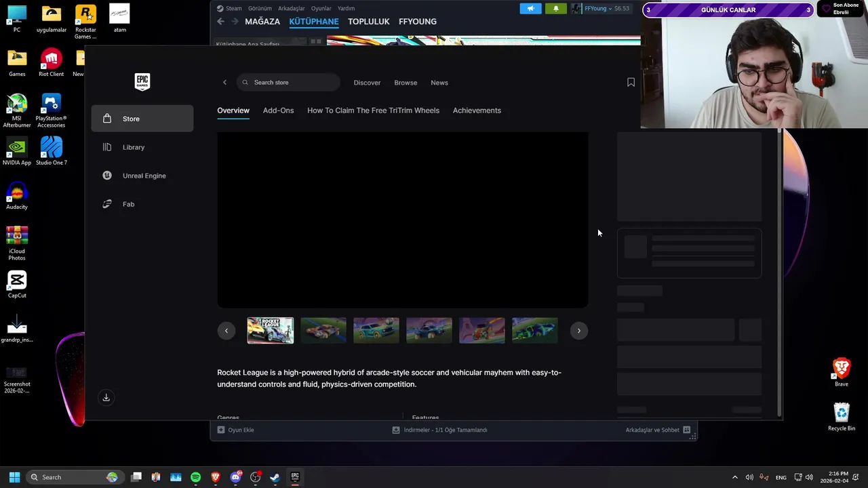
Task: Click Oyun Ekle in Steam footer
Action: [x=236, y=430]
